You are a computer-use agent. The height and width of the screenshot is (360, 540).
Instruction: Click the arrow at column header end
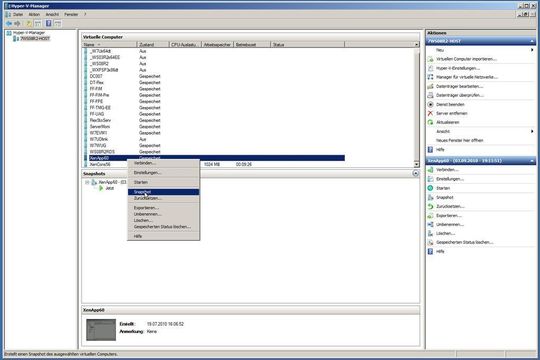tap(416, 45)
